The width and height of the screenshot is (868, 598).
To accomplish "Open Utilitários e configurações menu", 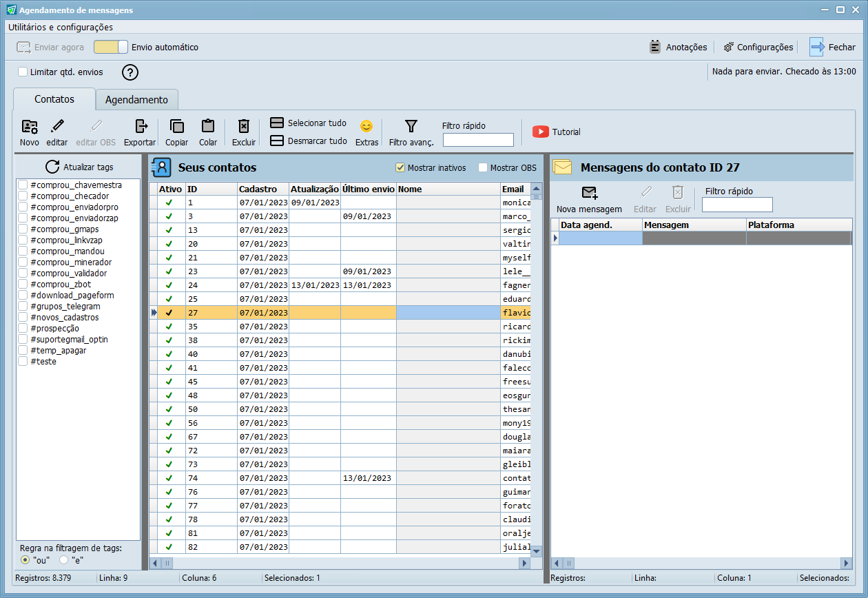I will 61,27.
